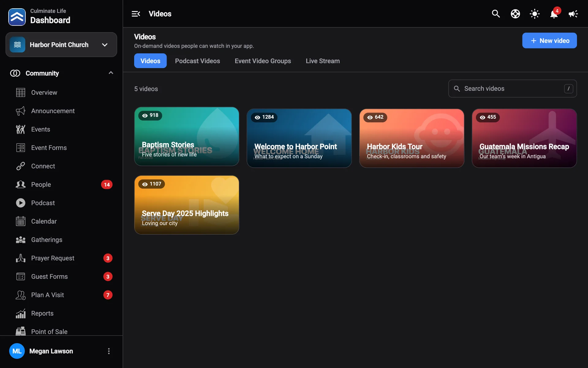Click the Culminate Life logo icon

[17, 17]
